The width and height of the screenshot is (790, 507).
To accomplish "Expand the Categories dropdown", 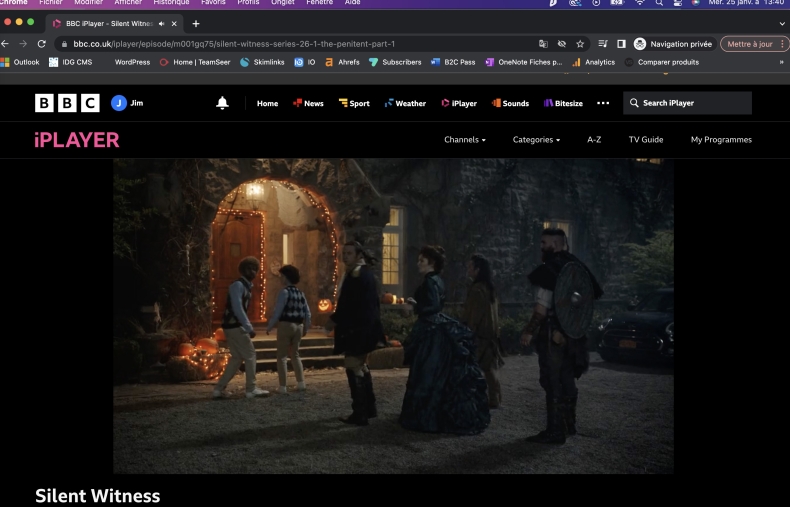I will pyautogui.click(x=536, y=140).
